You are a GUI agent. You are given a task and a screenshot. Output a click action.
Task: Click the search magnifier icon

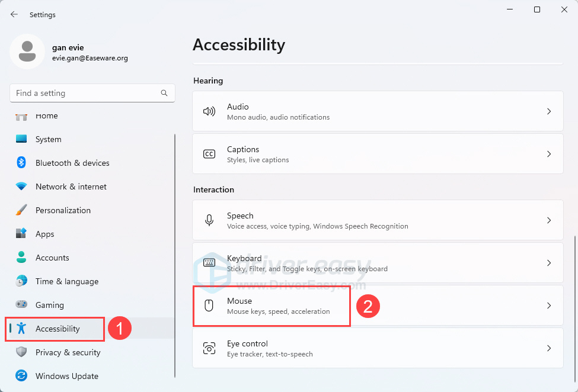click(164, 93)
